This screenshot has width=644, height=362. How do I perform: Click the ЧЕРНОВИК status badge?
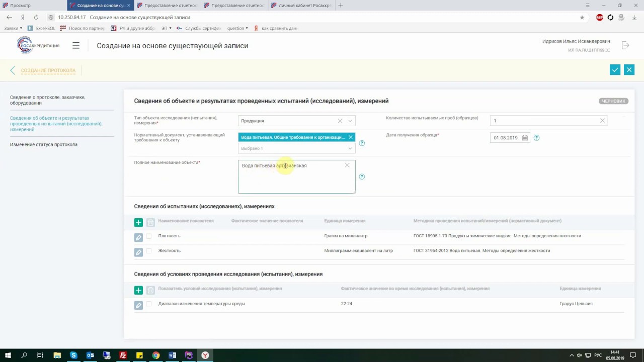(x=613, y=101)
